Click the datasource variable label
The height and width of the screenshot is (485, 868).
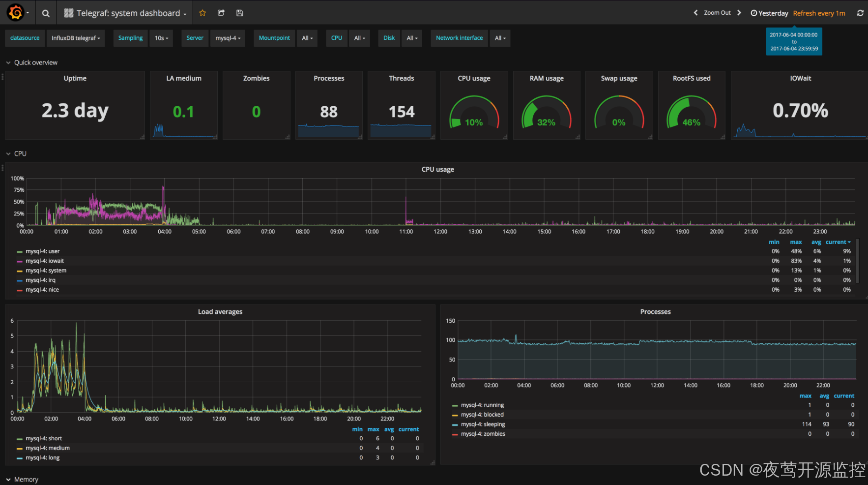point(25,38)
